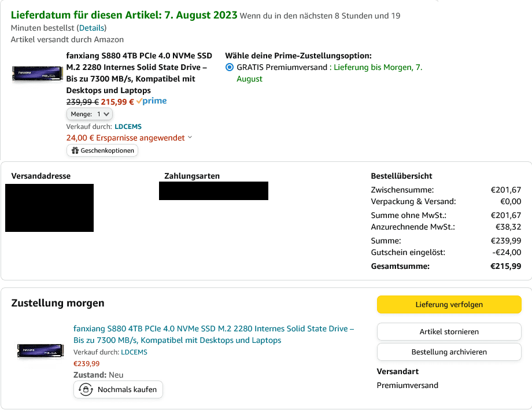
Task: Open the Menge quantity dropdown
Action: coord(90,114)
